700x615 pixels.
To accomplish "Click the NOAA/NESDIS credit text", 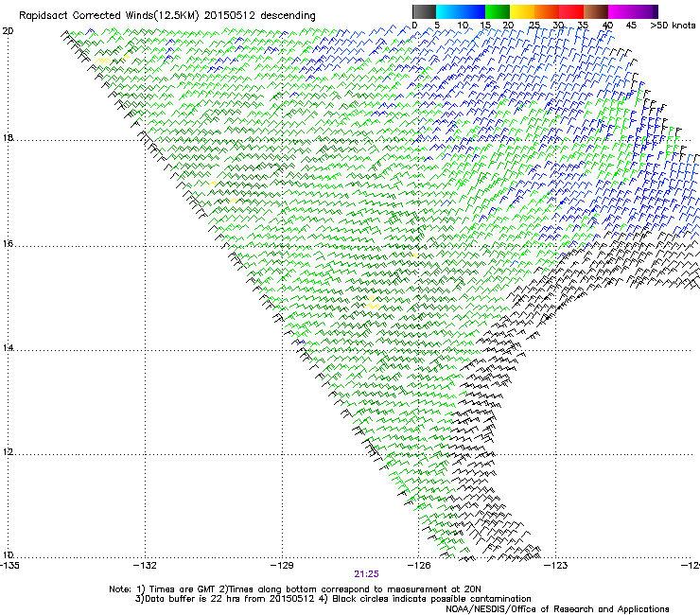I will tap(557, 609).
